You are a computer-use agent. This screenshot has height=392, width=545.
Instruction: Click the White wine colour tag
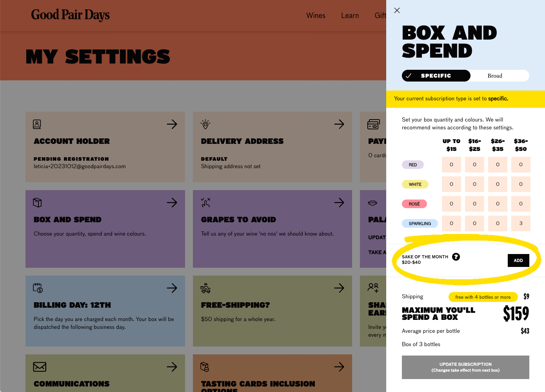(x=415, y=184)
